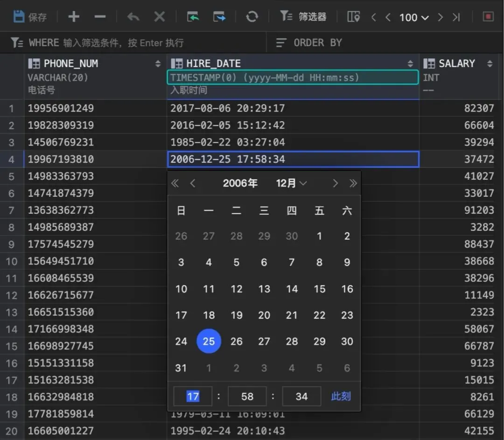The width and height of the screenshot is (504, 440).
Task: Select day 16 in the calendar
Action: [347, 289]
